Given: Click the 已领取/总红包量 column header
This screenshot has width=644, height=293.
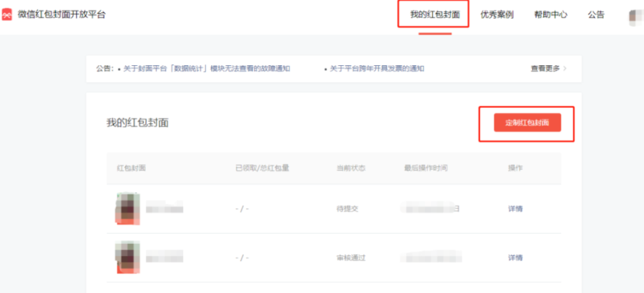Looking at the screenshot, I should point(262,168).
